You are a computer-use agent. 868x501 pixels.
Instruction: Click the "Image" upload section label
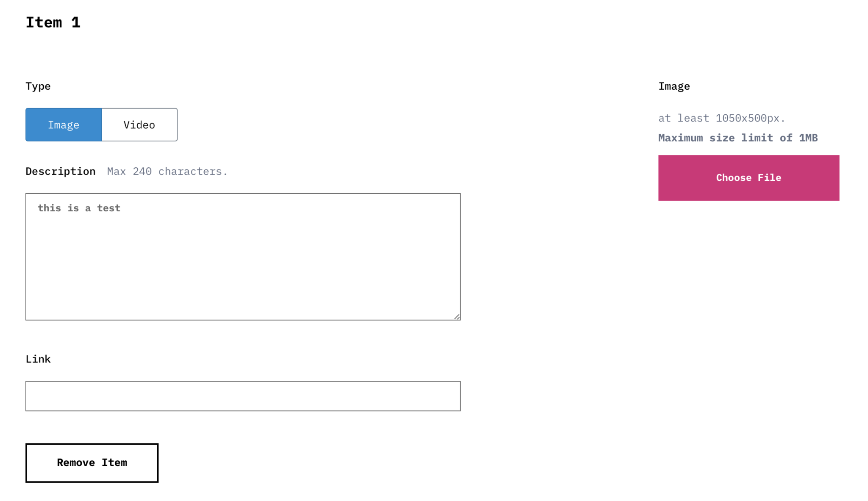pos(674,86)
